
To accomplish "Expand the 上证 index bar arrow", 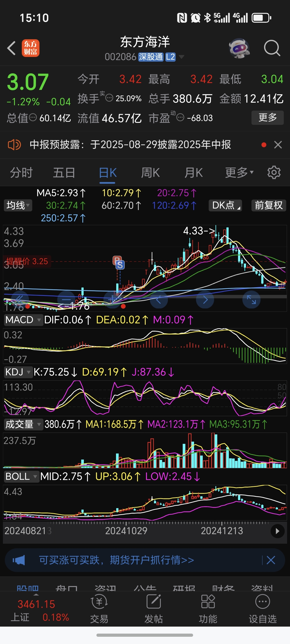I will (36, 595).
